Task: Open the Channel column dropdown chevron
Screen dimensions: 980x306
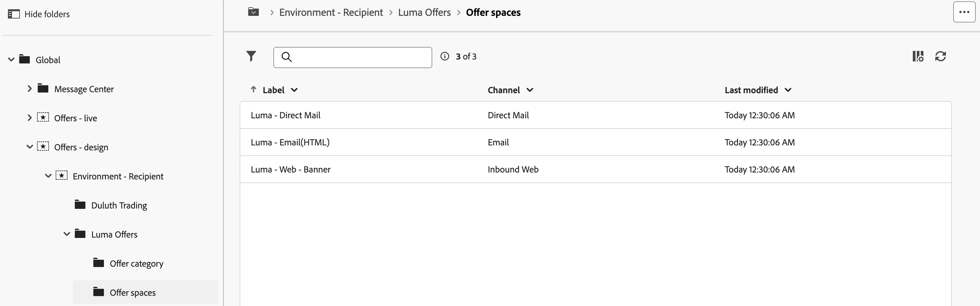Action: 530,90
